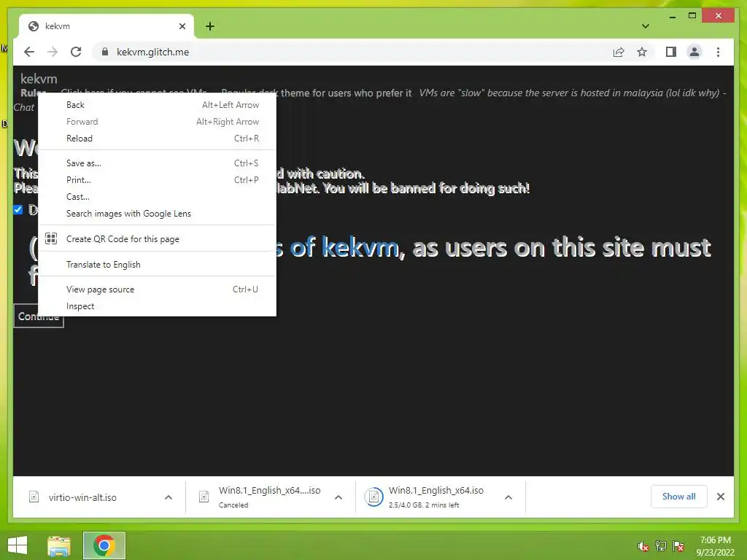Select the kekvm browser tab
747x560 pixels.
pos(107,26)
